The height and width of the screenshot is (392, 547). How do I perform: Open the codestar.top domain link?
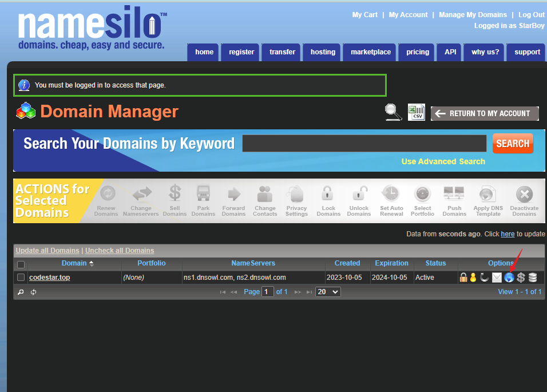click(50, 277)
